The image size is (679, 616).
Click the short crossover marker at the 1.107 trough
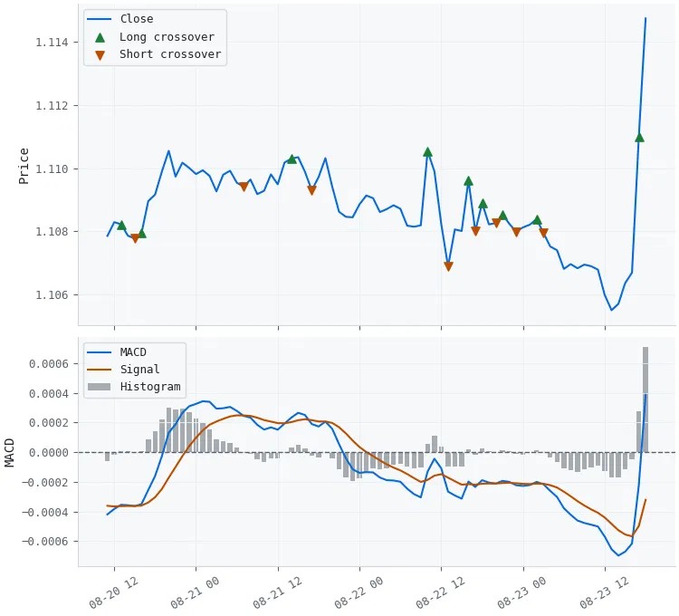point(448,266)
